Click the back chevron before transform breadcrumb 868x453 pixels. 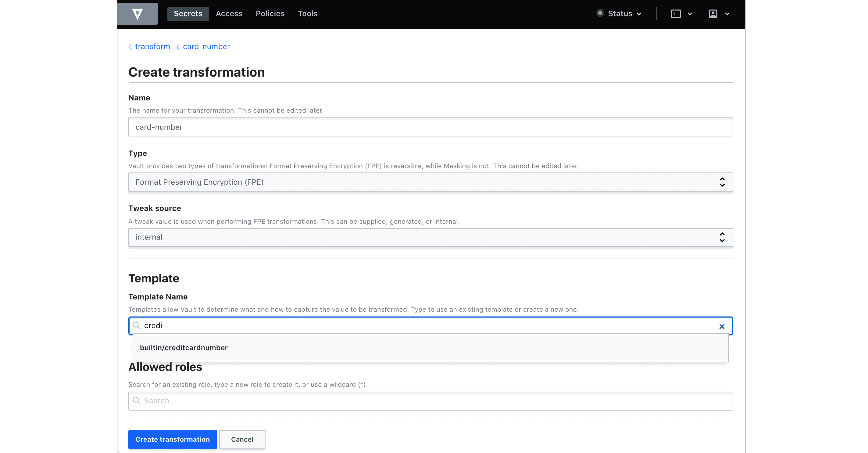pos(130,47)
